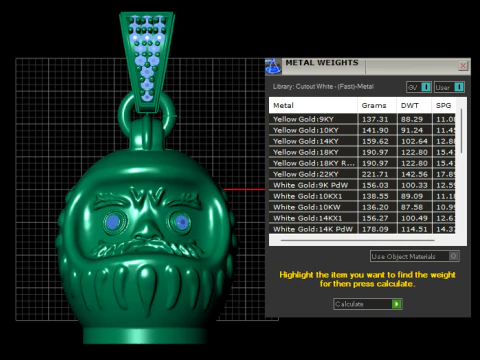Click the 142.56 DWT cell

pos(414,174)
